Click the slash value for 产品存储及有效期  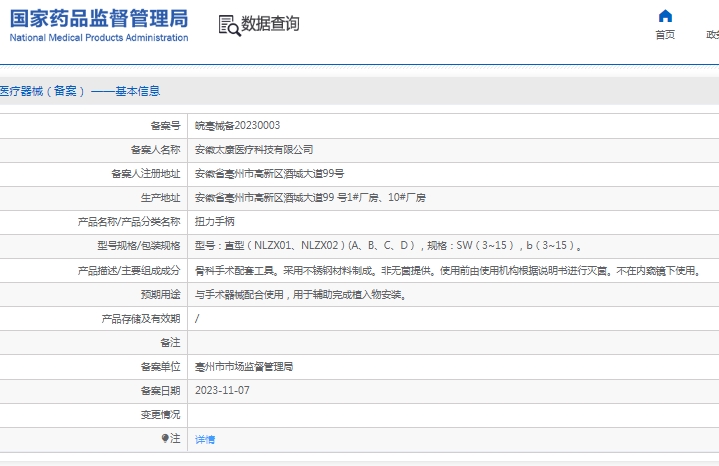click(197, 319)
